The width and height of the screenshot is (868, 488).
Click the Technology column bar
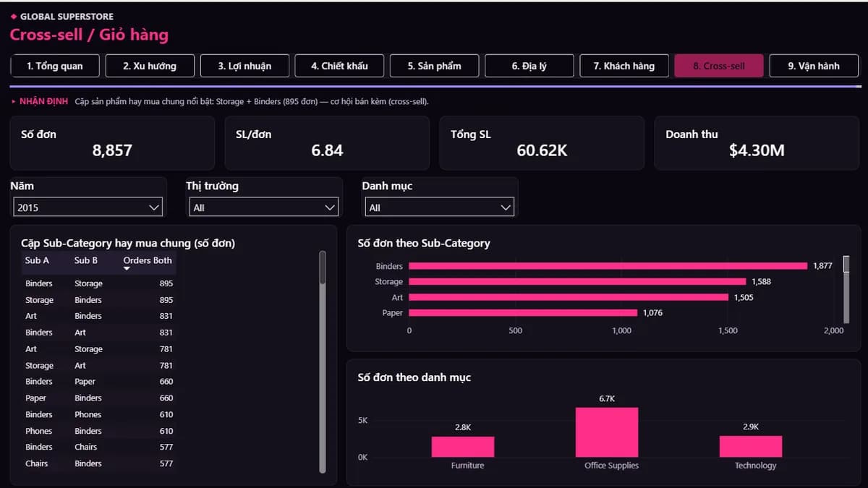tap(751, 446)
